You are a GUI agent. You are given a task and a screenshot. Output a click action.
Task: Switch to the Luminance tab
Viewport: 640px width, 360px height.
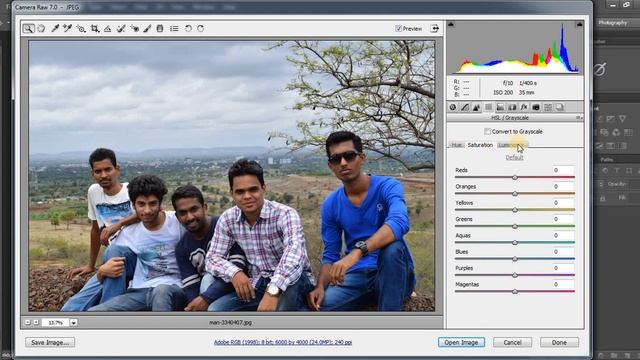point(513,145)
